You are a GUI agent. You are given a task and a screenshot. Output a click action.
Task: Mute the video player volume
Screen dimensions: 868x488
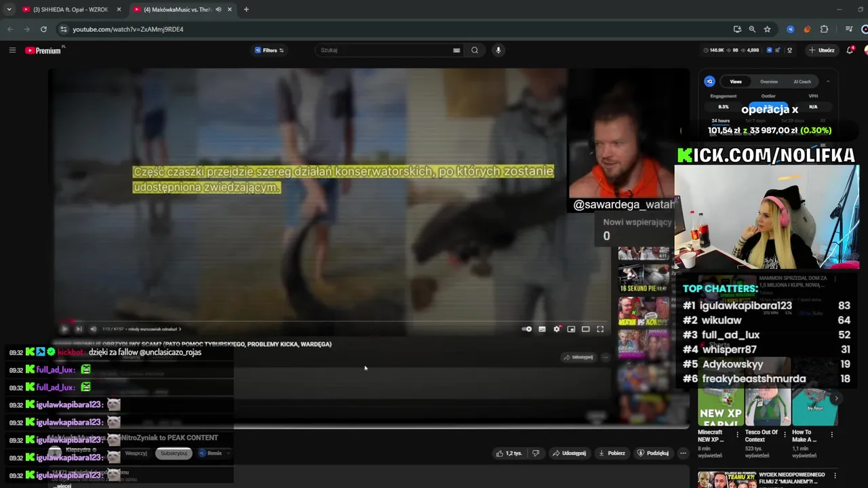click(94, 329)
